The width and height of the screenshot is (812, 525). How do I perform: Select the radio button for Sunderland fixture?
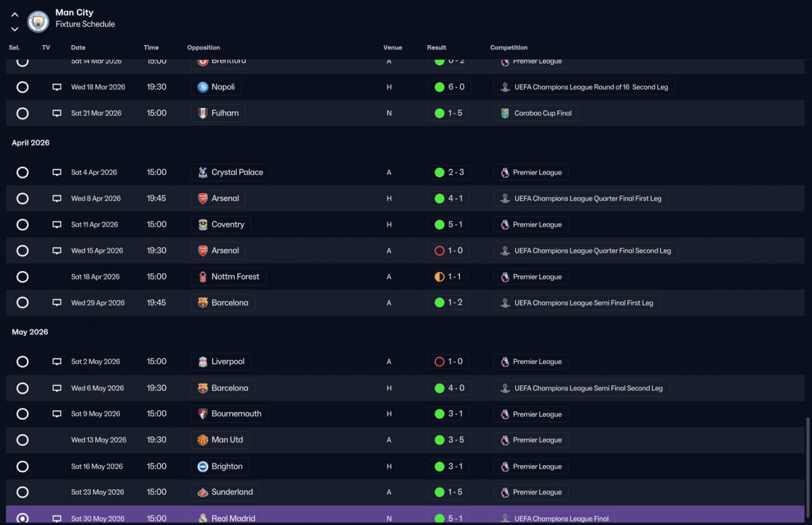click(x=22, y=492)
